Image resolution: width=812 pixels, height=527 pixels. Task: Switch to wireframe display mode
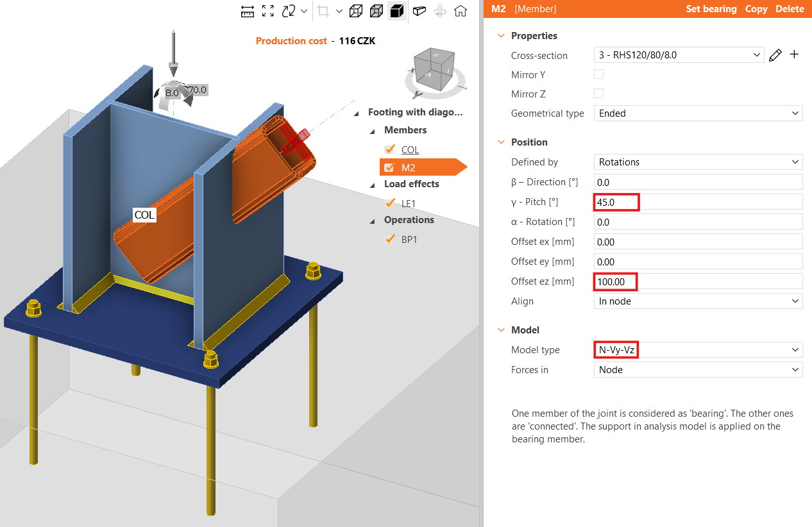click(x=355, y=11)
